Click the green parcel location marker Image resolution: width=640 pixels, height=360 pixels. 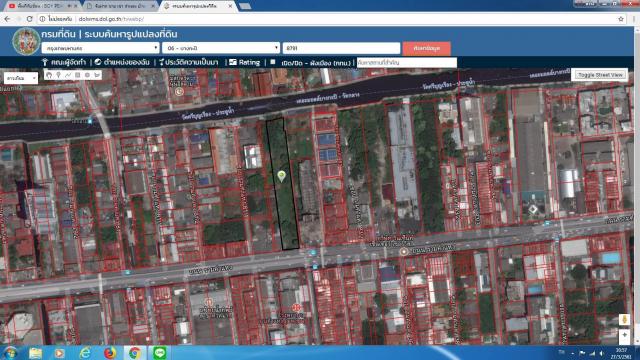point(281,176)
